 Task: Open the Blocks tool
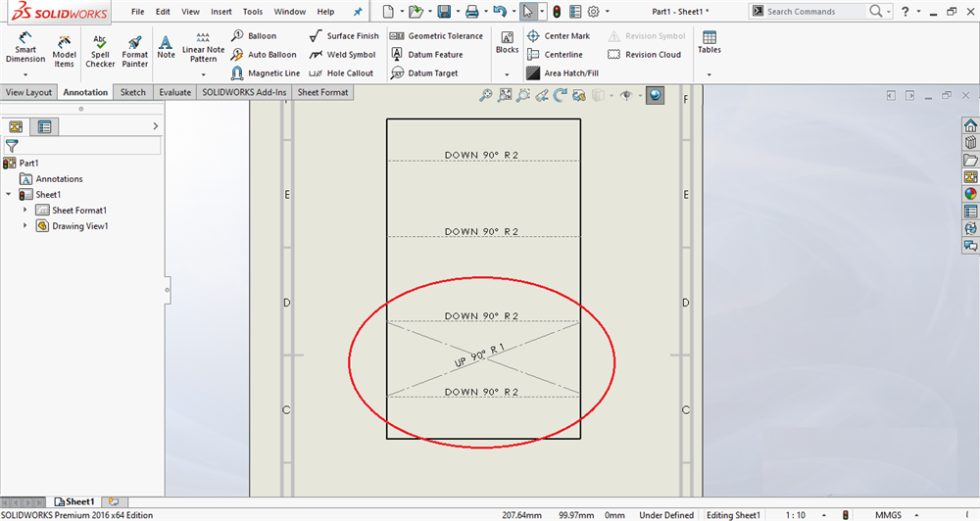(x=507, y=42)
